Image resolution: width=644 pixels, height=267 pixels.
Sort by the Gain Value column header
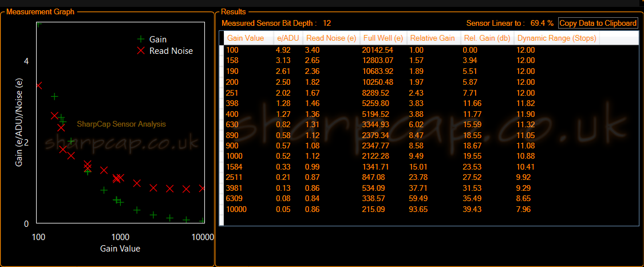[248, 38]
